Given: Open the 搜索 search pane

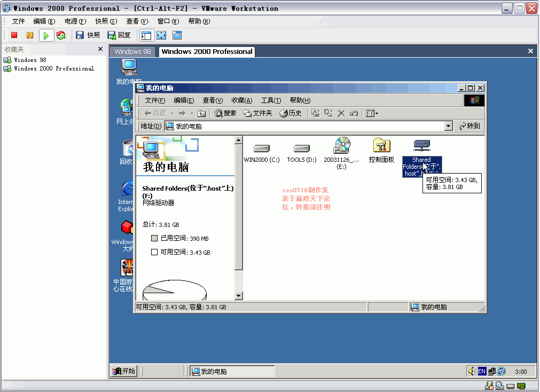Looking at the screenshot, I should [225, 113].
